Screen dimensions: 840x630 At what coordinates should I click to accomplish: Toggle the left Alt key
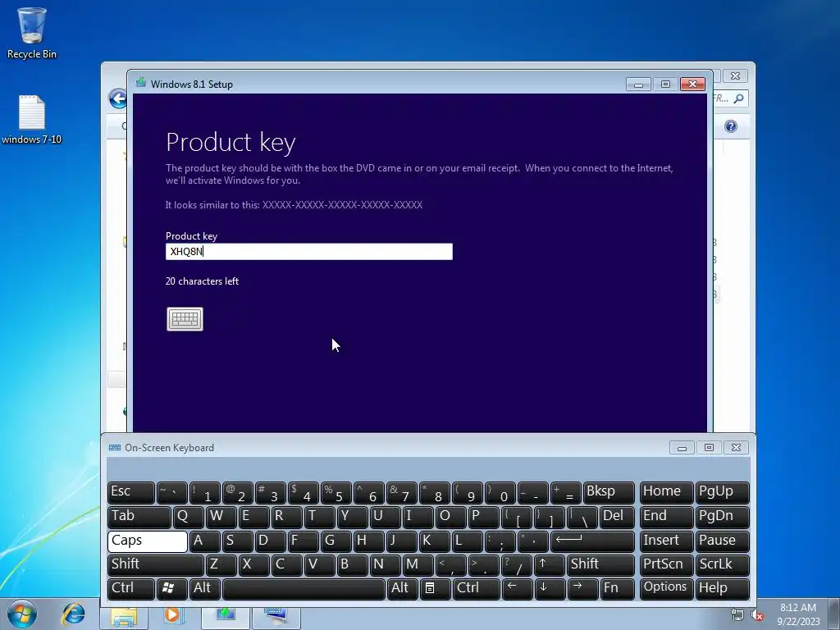(203, 589)
